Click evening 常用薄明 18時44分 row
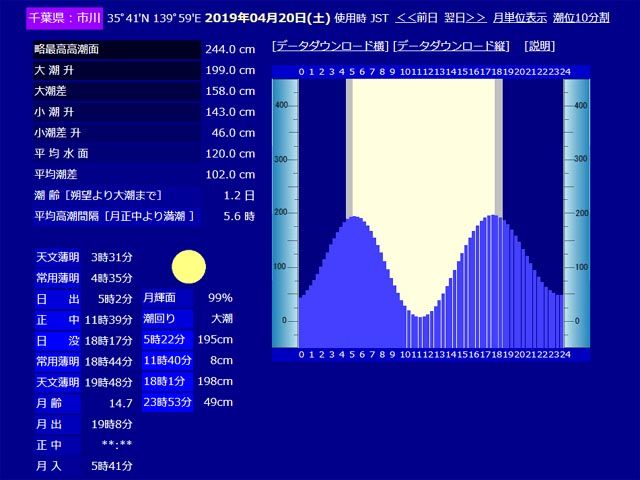640x480 pixels. click(x=84, y=361)
